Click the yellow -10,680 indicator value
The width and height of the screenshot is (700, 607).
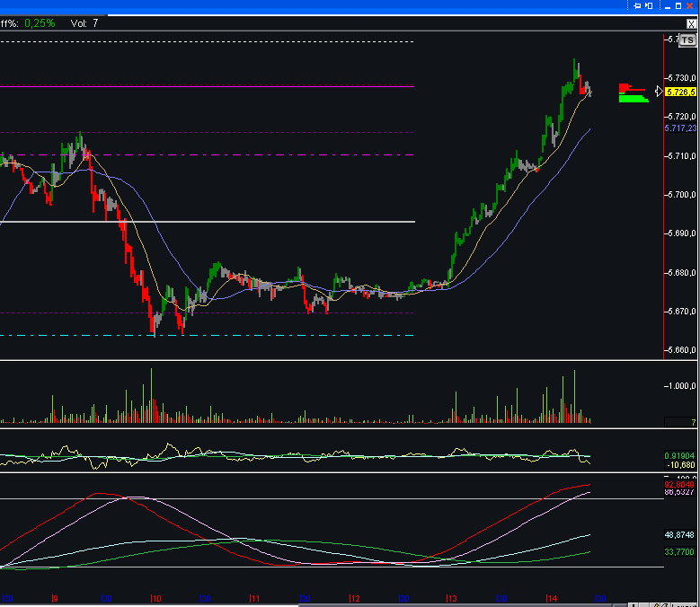click(x=681, y=465)
